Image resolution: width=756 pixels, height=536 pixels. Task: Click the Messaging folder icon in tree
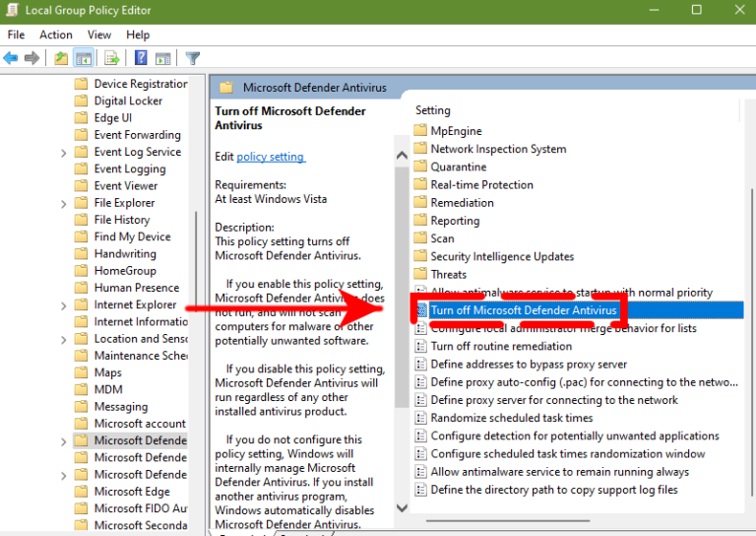tap(81, 406)
